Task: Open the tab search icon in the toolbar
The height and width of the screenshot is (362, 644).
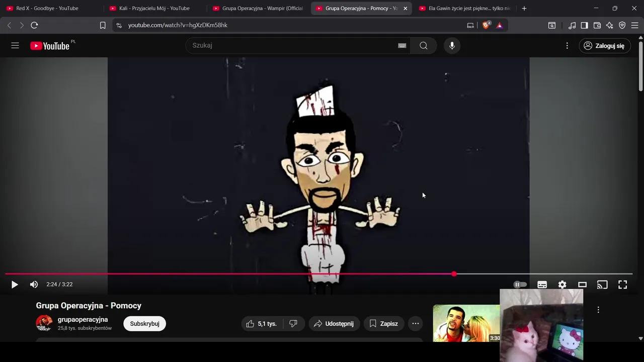Action: 552,25
